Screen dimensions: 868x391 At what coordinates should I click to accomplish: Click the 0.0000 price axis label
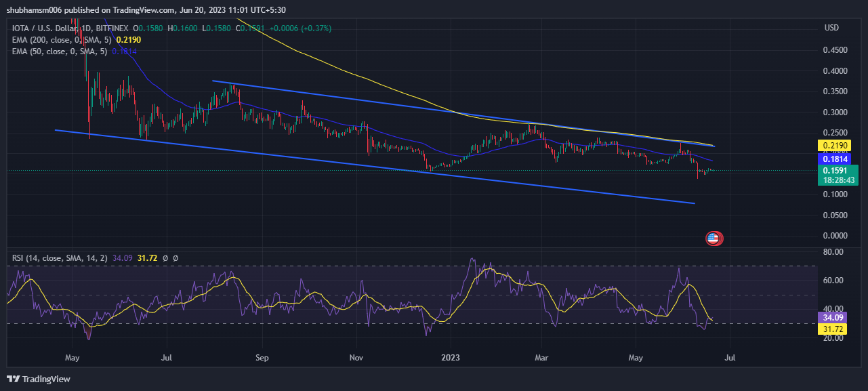835,236
